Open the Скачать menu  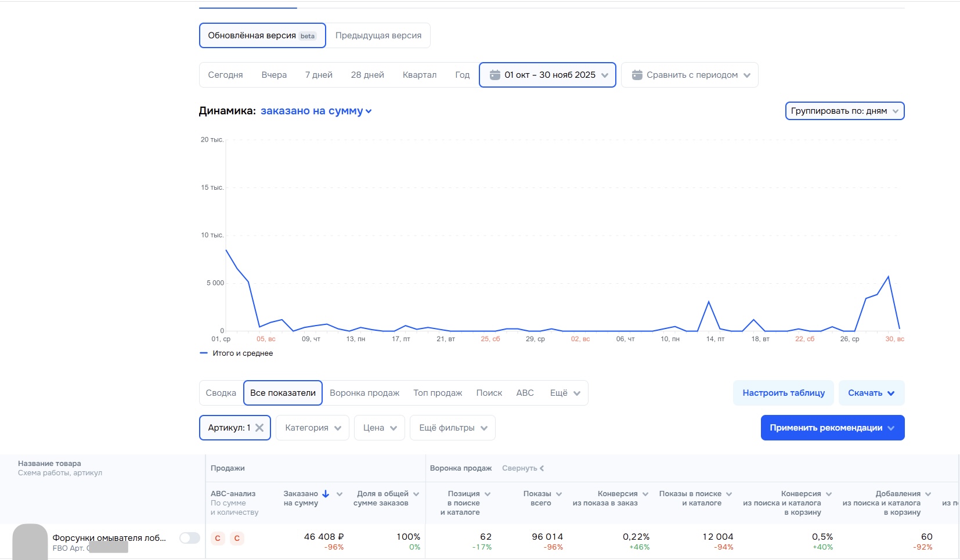point(871,393)
